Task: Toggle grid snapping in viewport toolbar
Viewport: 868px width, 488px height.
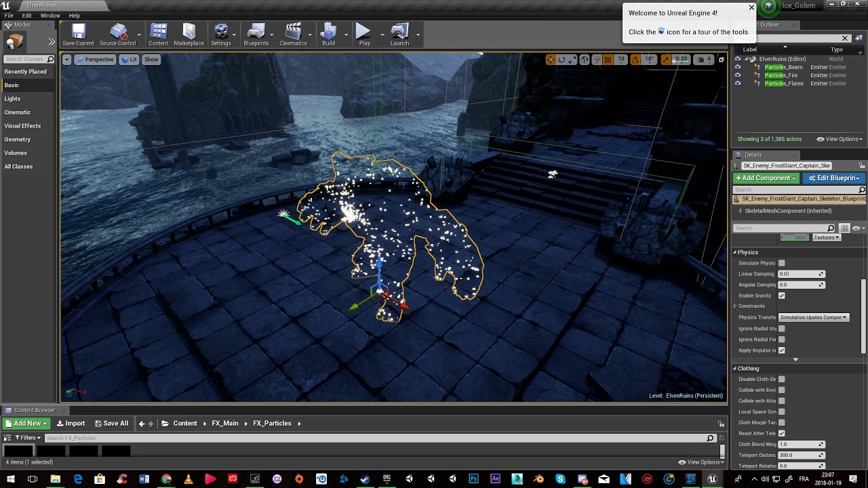Action: (x=608, y=60)
